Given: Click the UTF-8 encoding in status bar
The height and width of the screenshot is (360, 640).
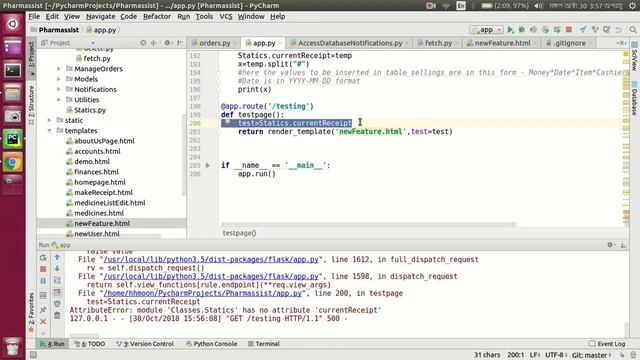Looking at the screenshot, I should pyautogui.click(x=556, y=355).
